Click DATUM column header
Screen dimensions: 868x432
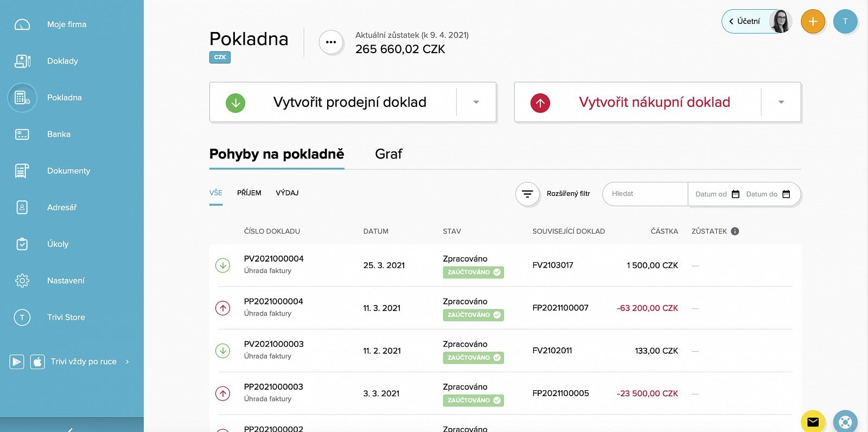pyautogui.click(x=376, y=231)
